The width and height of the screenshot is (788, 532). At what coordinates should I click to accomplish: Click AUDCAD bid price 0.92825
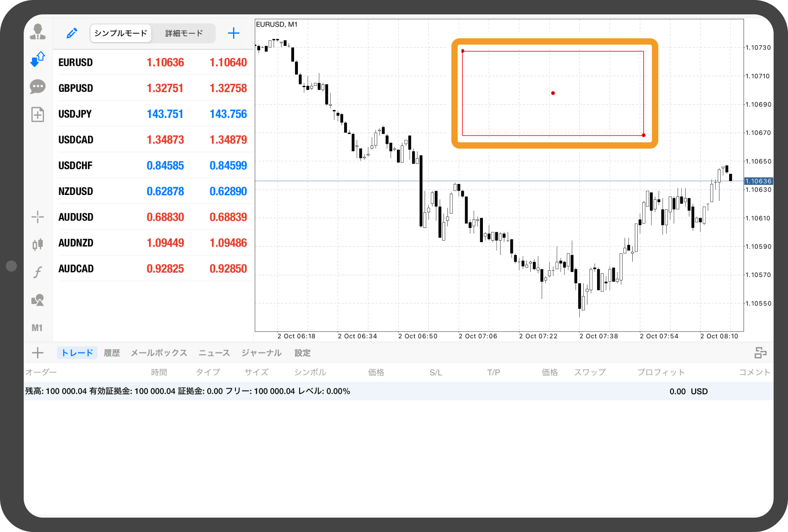(165, 269)
